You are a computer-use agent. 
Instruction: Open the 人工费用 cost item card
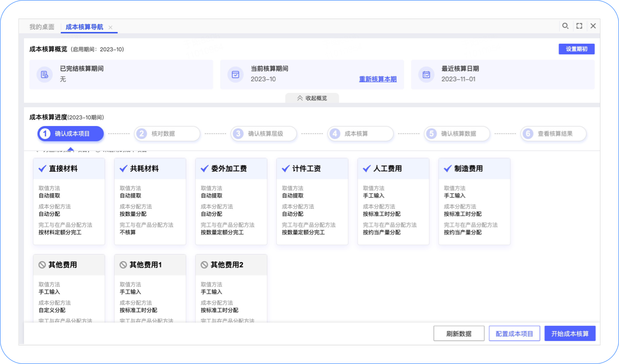(x=393, y=201)
